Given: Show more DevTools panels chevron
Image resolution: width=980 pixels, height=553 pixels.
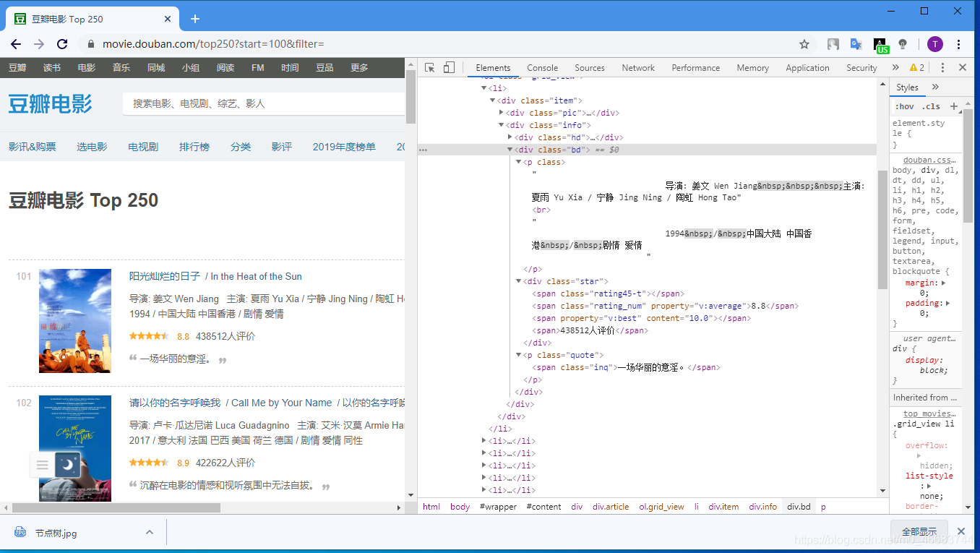Looking at the screenshot, I should pyautogui.click(x=895, y=67).
